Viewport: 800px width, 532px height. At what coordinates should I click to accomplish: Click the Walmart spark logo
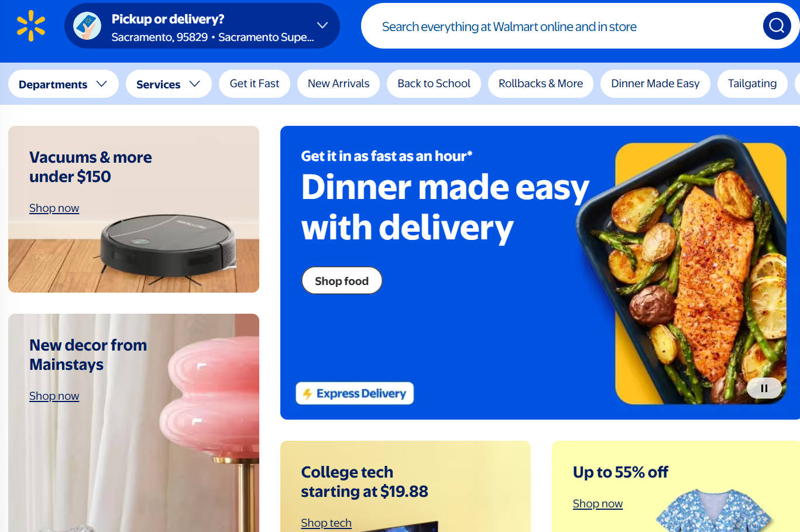(31, 26)
